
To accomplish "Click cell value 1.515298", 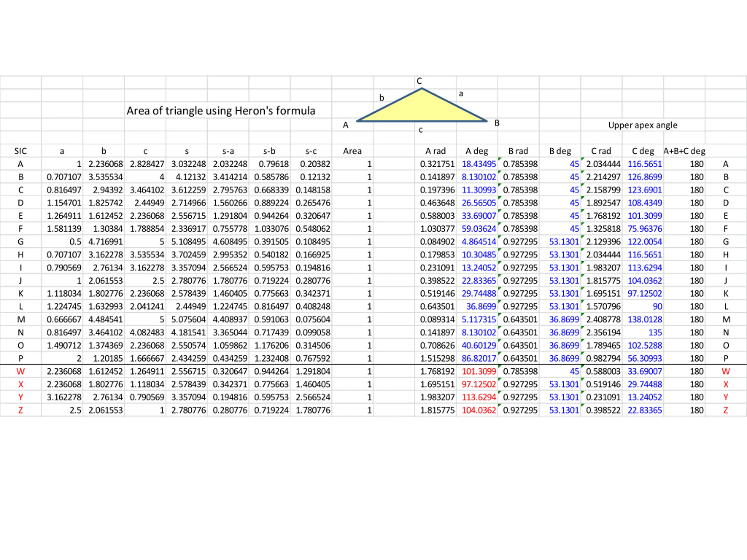I will click(437, 358).
